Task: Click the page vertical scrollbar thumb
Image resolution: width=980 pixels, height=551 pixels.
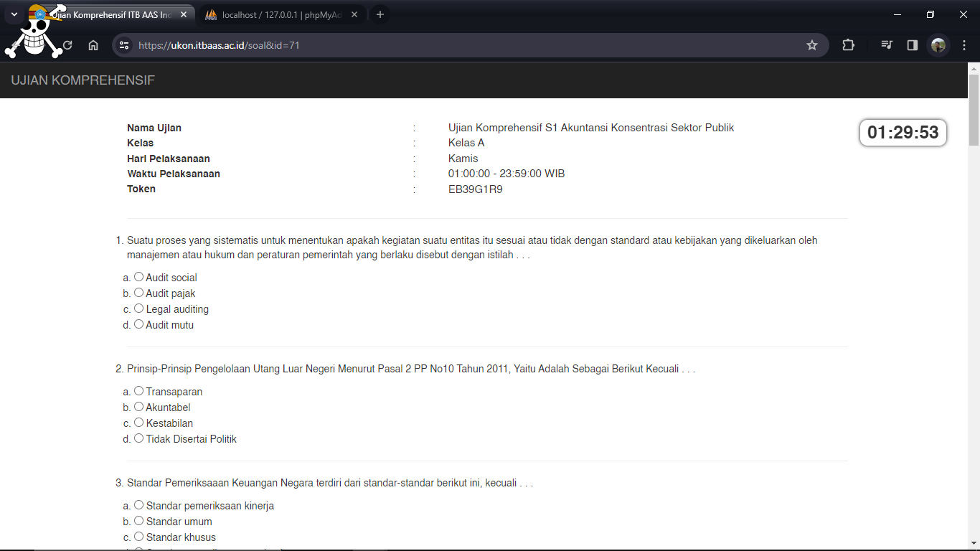Action: coord(974,110)
